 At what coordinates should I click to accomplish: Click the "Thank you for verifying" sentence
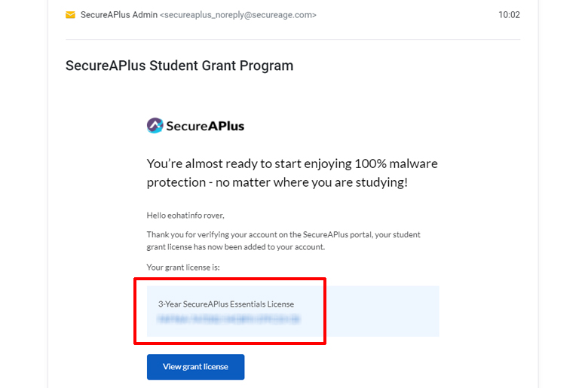283,234
